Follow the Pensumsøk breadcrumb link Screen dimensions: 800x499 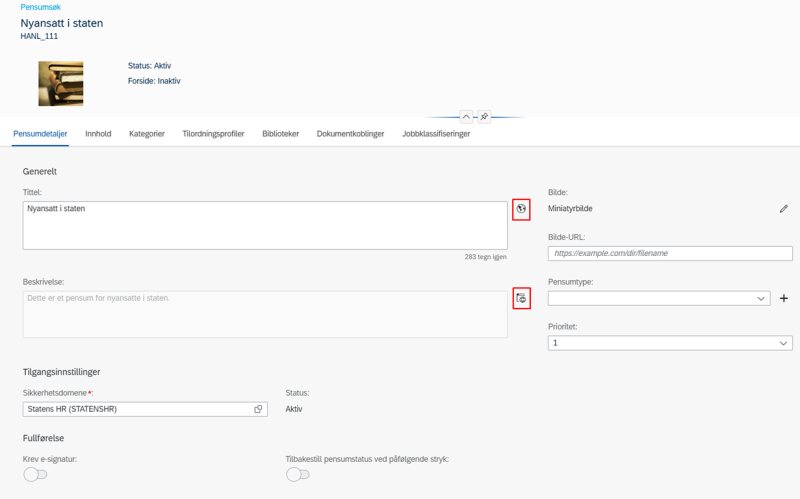coord(41,7)
